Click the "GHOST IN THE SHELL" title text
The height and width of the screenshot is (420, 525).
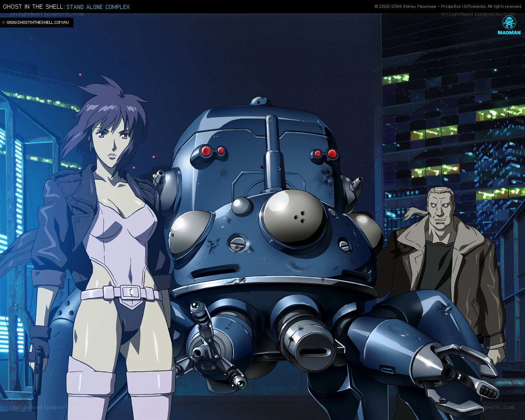coord(33,7)
